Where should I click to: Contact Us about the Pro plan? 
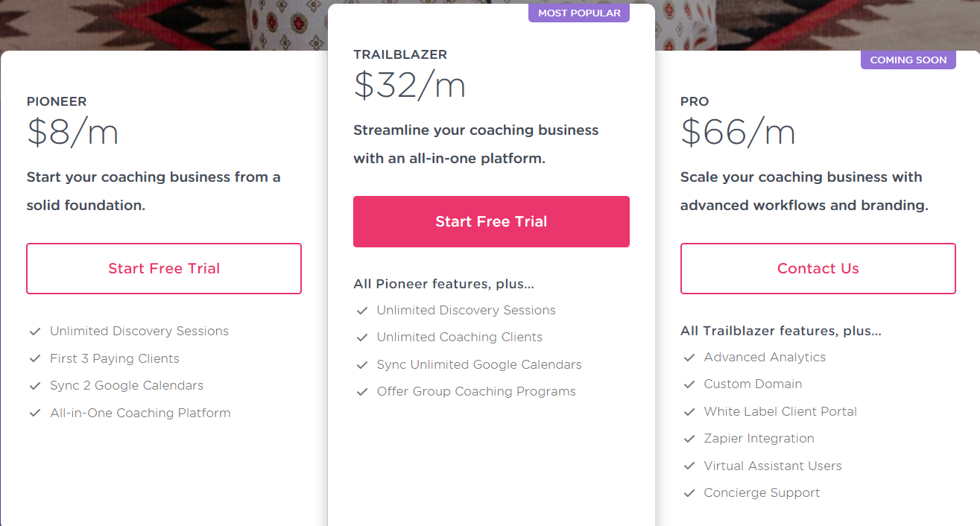(x=818, y=268)
